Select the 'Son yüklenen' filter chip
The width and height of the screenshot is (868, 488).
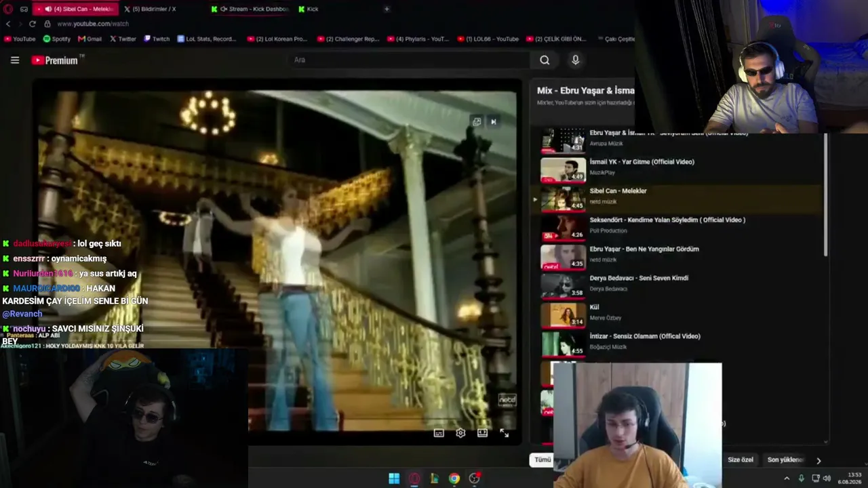pos(785,460)
